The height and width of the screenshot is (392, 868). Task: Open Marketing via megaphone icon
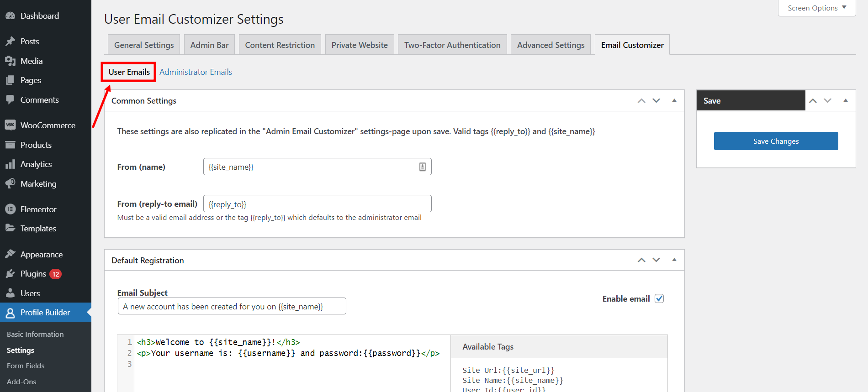pos(10,183)
